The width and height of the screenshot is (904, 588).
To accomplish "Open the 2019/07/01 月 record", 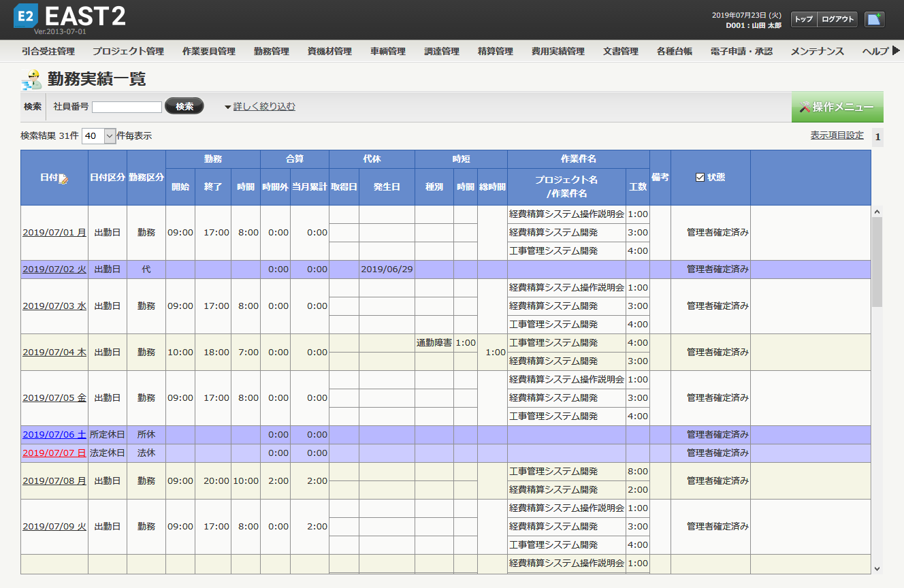I will tap(54, 233).
